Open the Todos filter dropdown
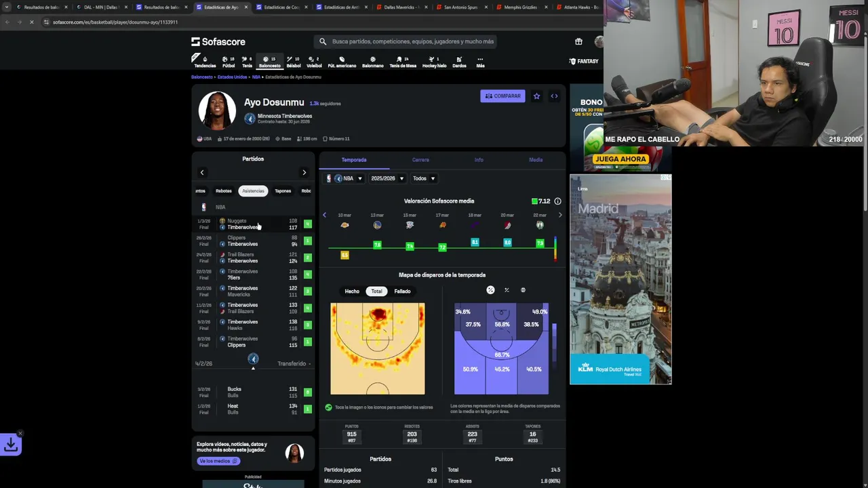 pyautogui.click(x=424, y=178)
